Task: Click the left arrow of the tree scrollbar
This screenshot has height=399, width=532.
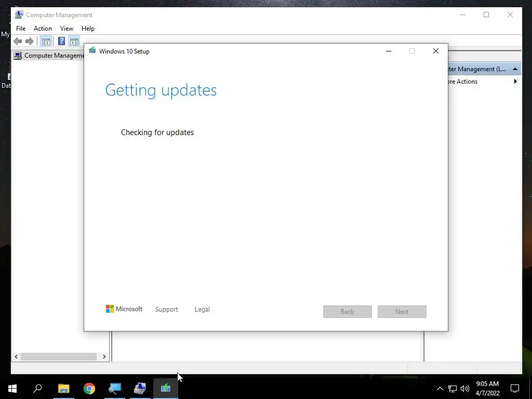Action: tap(16, 356)
